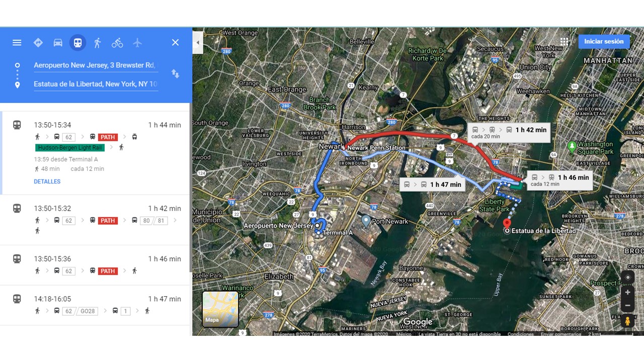Open Google apps grid icon
644x362 pixels.
pyautogui.click(x=564, y=42)
